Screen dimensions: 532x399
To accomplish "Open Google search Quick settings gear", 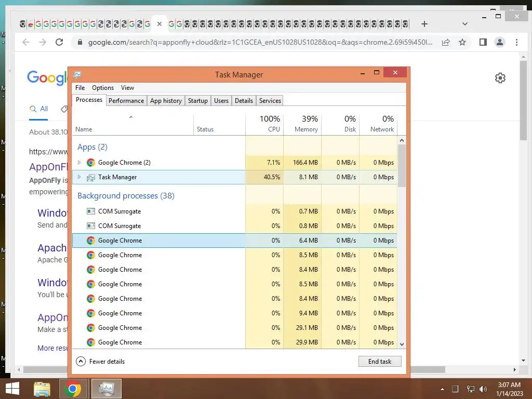I will point(500,78).
